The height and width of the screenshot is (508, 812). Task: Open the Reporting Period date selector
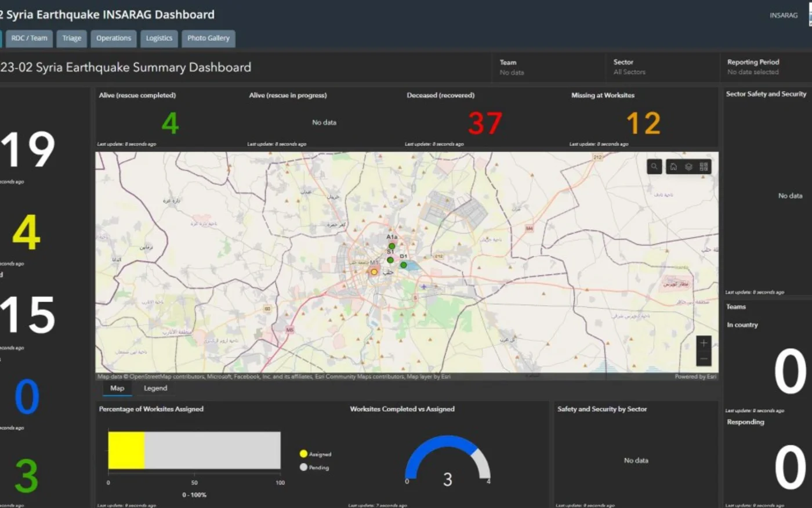click(760, 67)
